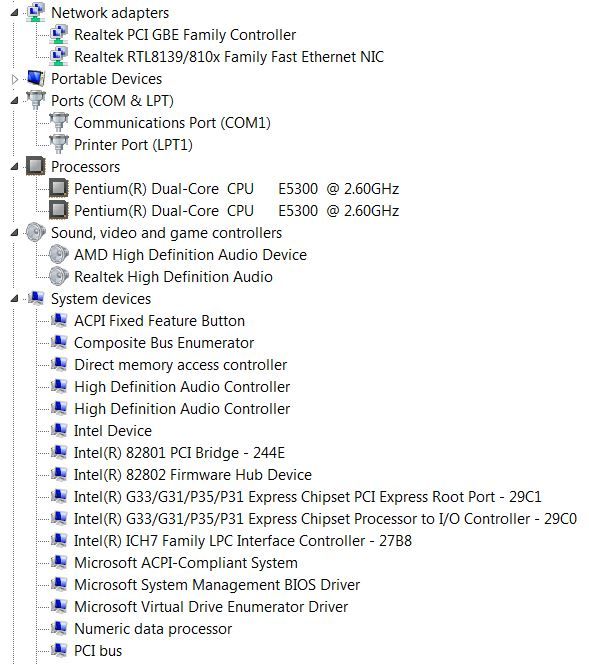Screen dimensions: 589x664
Task: Click the System devices computer icon
Action: [x=36, y=298]
